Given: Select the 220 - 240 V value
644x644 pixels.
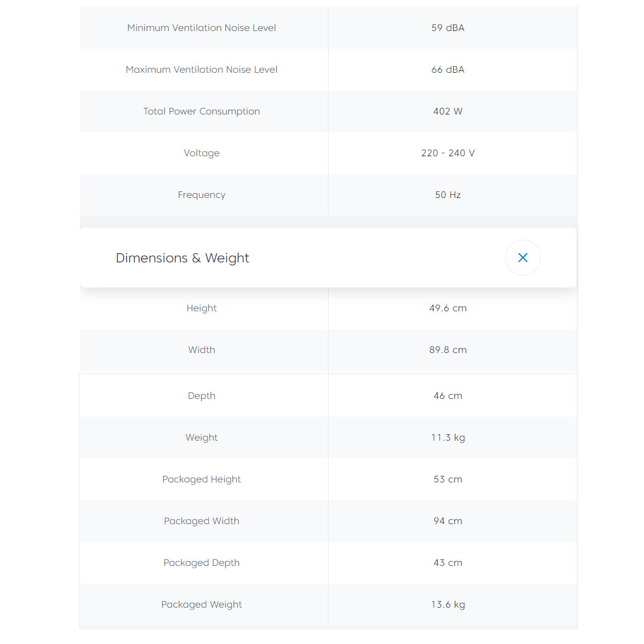Looking at the screenshot, I should pos(448,153).
